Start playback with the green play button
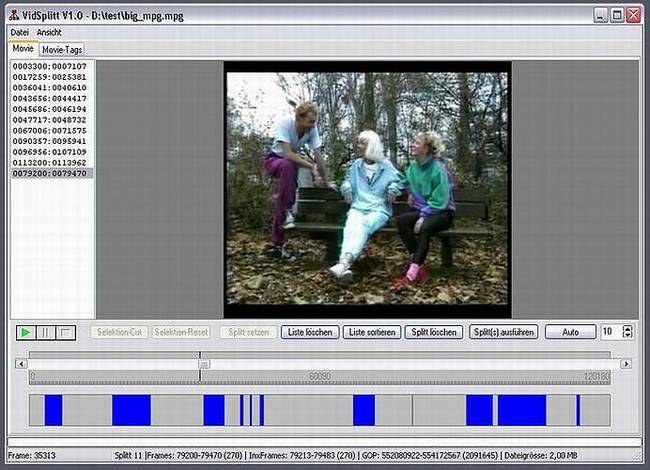 (26, 332)
